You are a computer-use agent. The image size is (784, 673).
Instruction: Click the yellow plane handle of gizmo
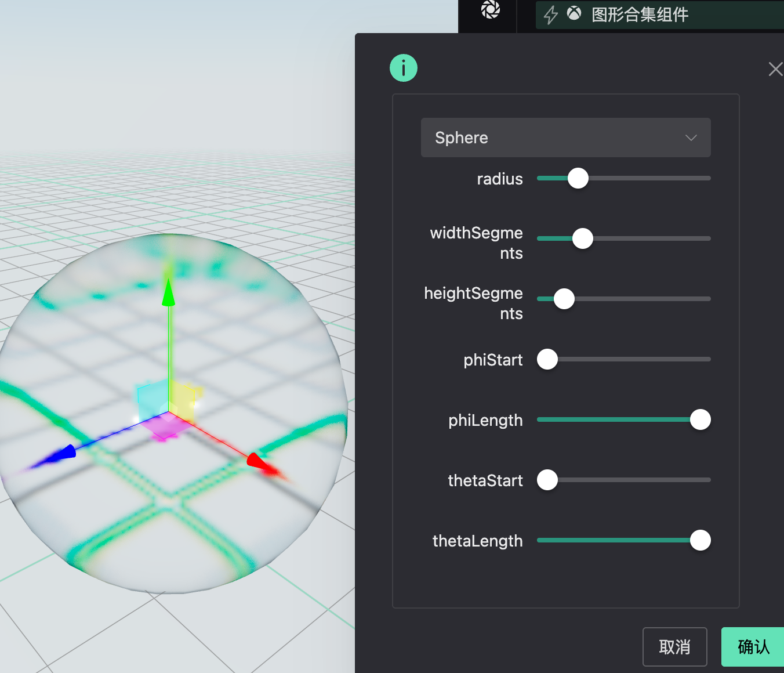184,398
